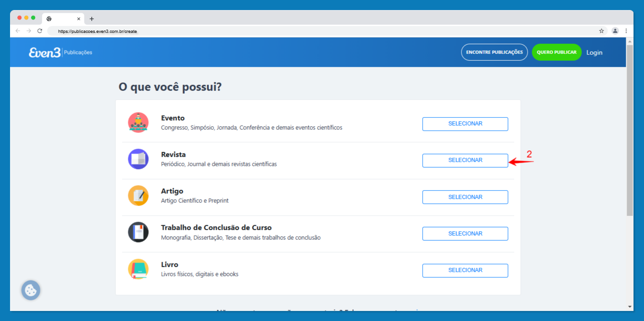Image resolution: width=644 pixels, height=321 pixels.
Task: Click the Revista magazine icon
Action: coord(138,159)
